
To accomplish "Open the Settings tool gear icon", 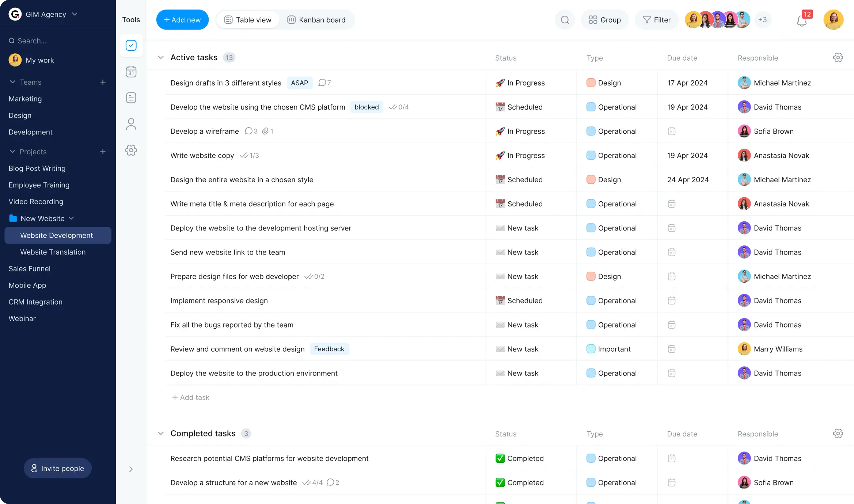I will coord(131,150).
